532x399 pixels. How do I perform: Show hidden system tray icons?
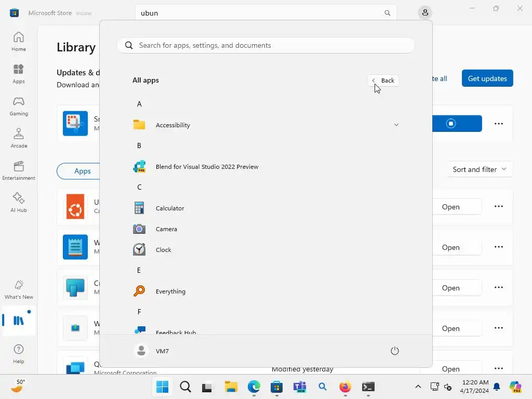(x=418, y=387)
